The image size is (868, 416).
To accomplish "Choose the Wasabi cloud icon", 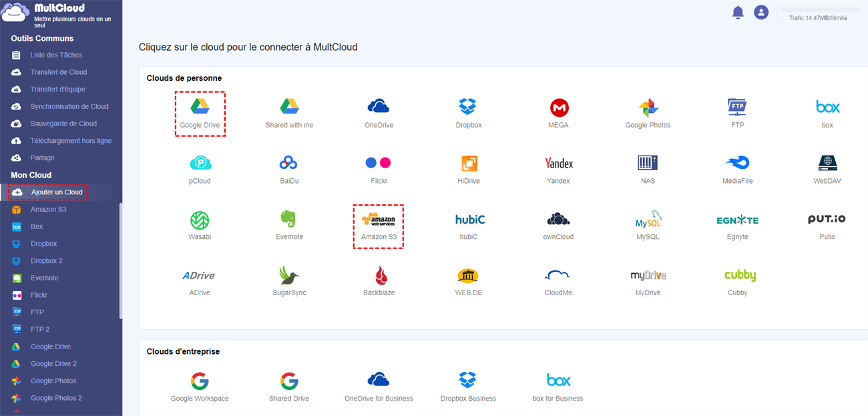I will pyautogui.click(x=200, y=219).
